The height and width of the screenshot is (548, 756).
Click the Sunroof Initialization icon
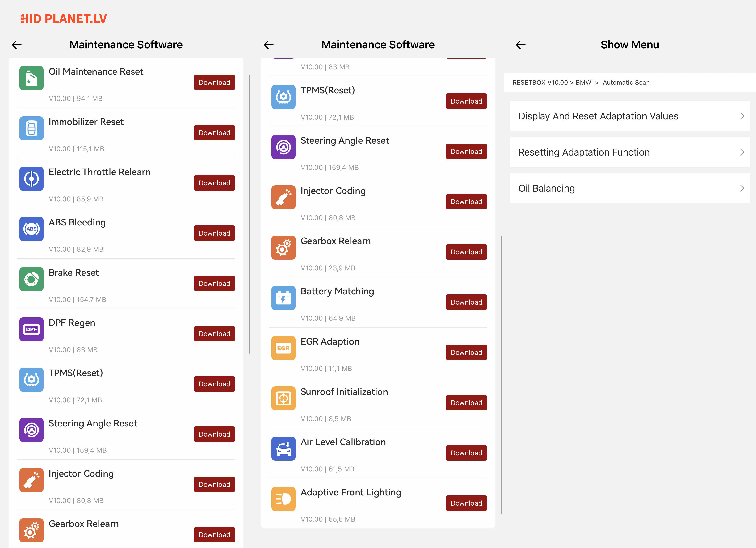point(283,398)
